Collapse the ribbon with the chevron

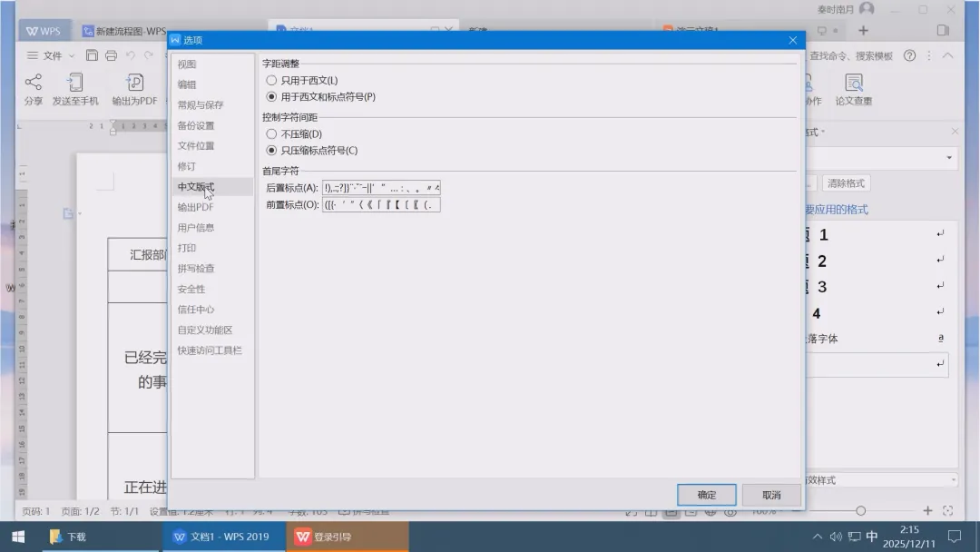coord(948,55)
